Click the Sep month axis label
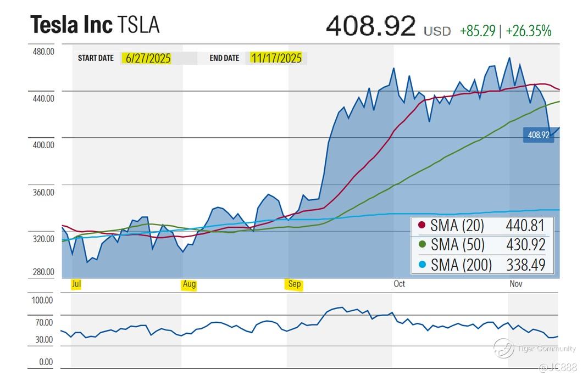Image resolution: width=588 pixels, height=381 pixels. pos(295,284)
